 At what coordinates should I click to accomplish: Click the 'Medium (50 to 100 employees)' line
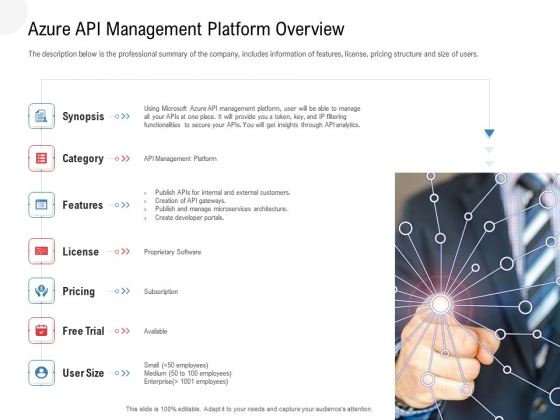click(x=188, y=373)
